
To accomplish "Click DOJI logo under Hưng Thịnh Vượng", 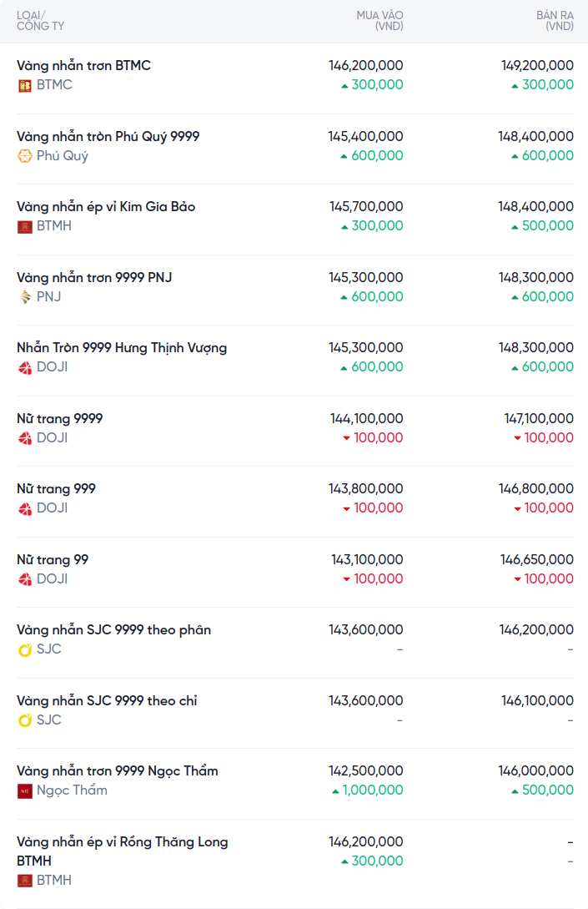I will click(25, 367).
